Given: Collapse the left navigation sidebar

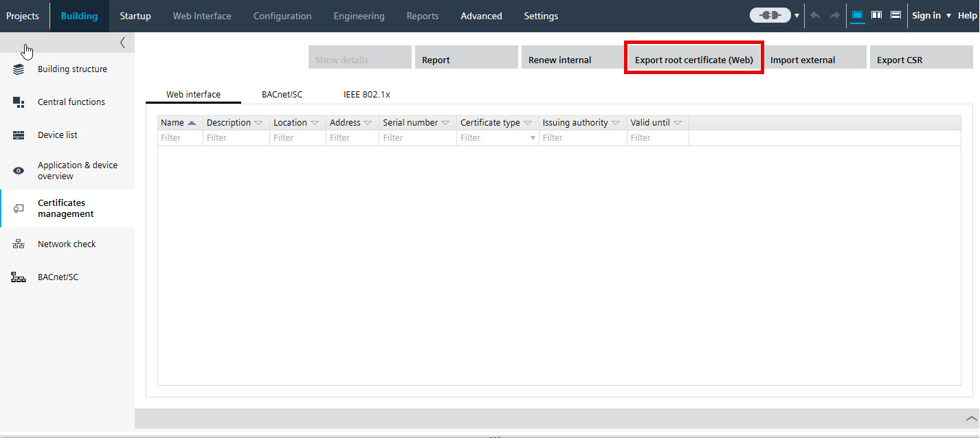Looking at the screenshot, I should coord(122,43).
